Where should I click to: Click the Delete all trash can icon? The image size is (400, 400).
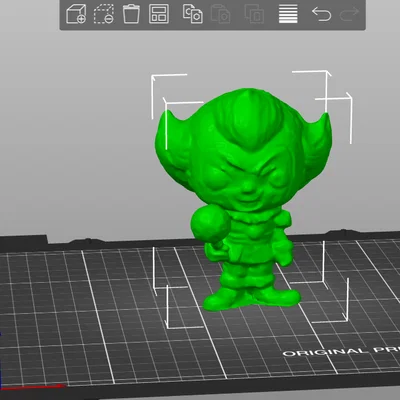(x=131, y=14)
